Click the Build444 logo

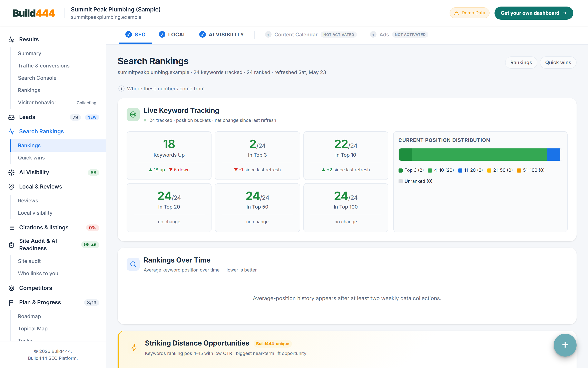click(x=34, y=13)
